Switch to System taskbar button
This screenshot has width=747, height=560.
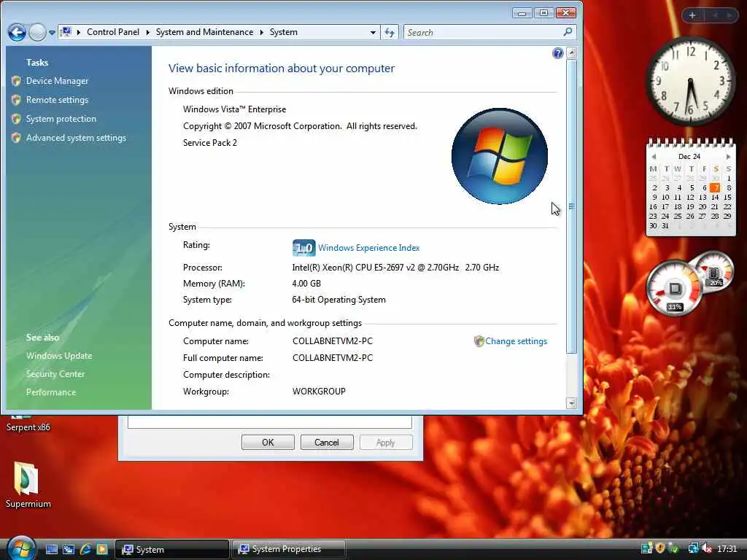click(171, 549)
